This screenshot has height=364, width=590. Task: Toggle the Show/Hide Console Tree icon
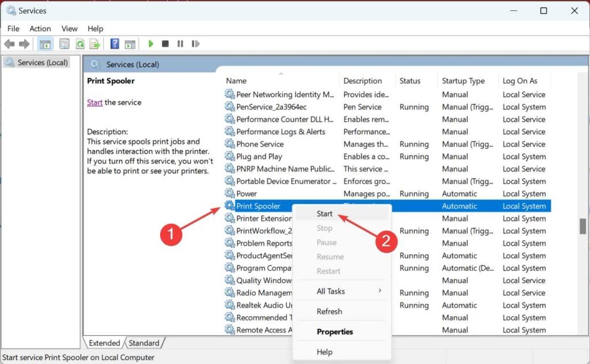pyautogui.click(x=44, y=44)
